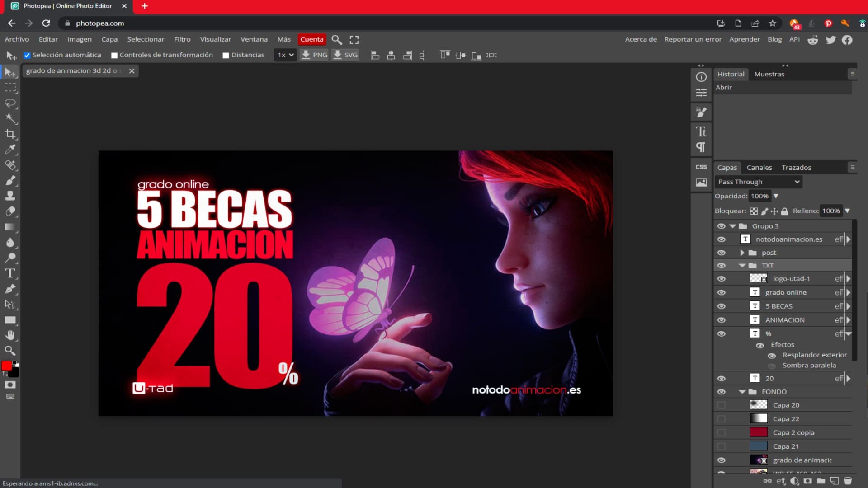
Task: Select the Zoom tool in the left toolbar
Action: tap(10, 351)
